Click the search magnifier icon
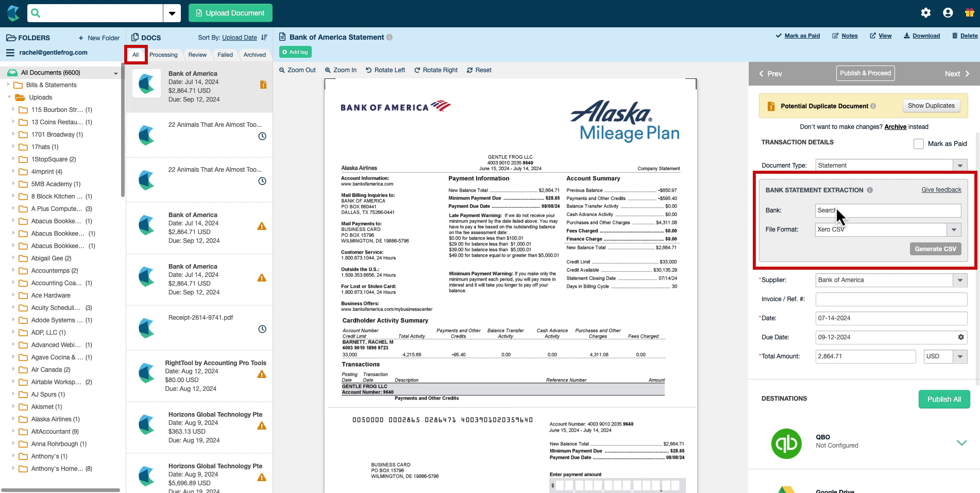 coord(36,13)
